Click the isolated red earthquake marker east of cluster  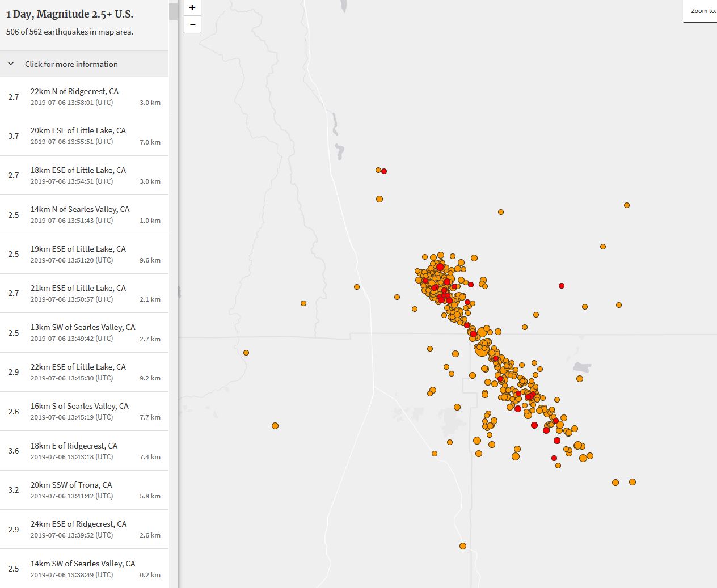click(x=562, y=286)
